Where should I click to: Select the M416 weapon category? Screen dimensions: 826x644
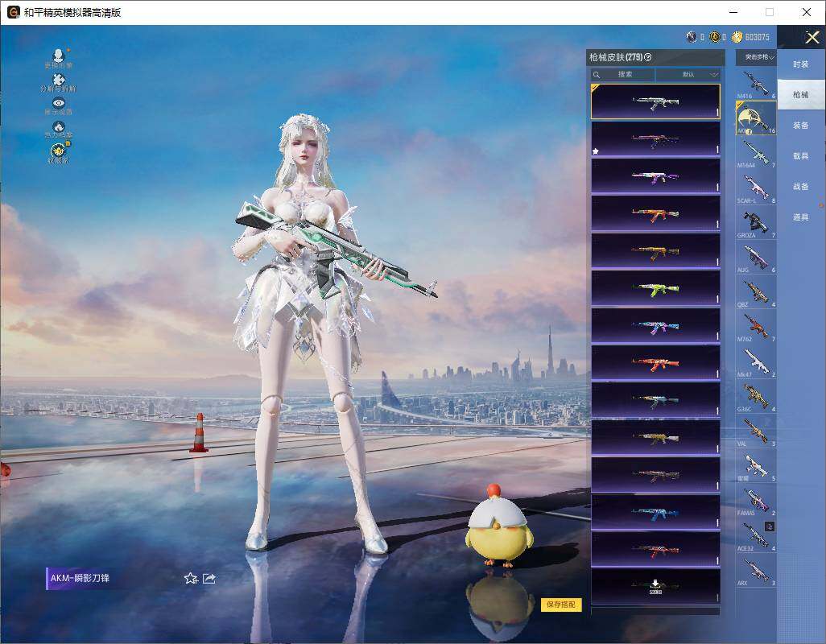coord(756,85)
